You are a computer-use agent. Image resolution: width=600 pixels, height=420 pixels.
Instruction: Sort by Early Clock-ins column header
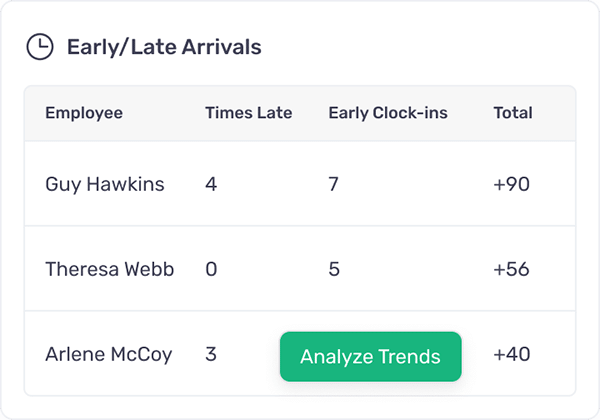(x=388, y=113)
